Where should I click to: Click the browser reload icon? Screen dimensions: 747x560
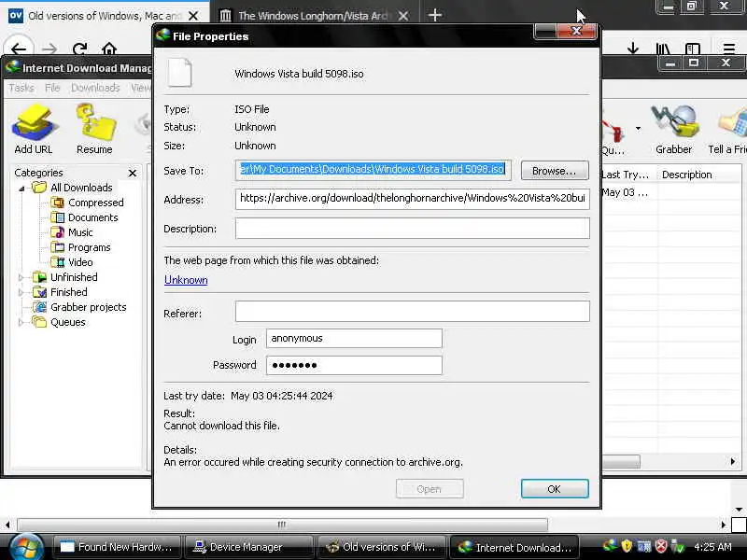(x=79, y=49)
